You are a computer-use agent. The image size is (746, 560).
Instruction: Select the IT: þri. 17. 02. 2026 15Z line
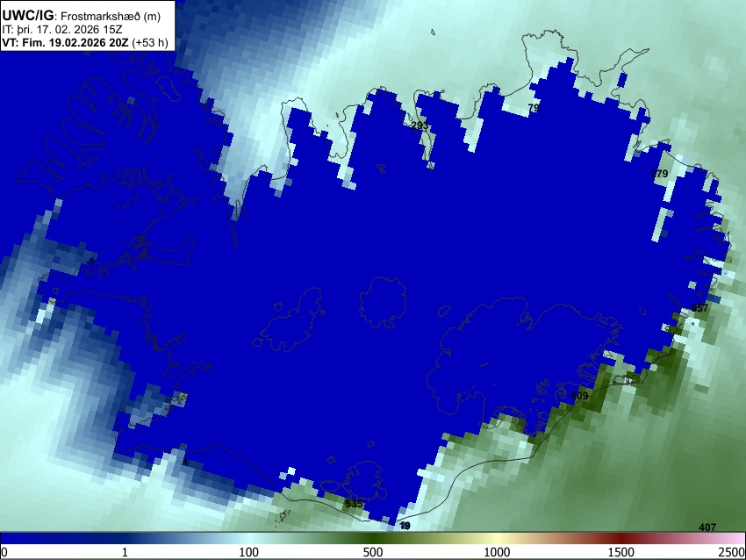(61, 30)
